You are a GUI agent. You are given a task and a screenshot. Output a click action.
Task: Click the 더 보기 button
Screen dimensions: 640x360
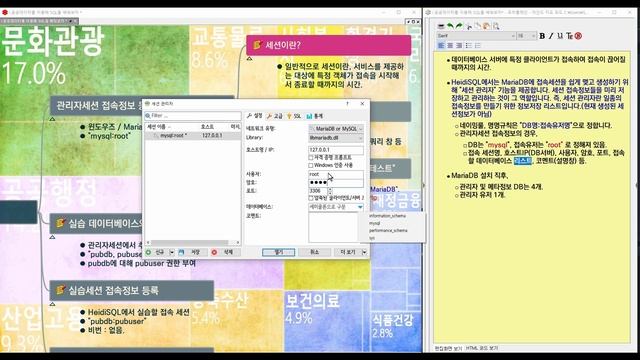point(348,253)
